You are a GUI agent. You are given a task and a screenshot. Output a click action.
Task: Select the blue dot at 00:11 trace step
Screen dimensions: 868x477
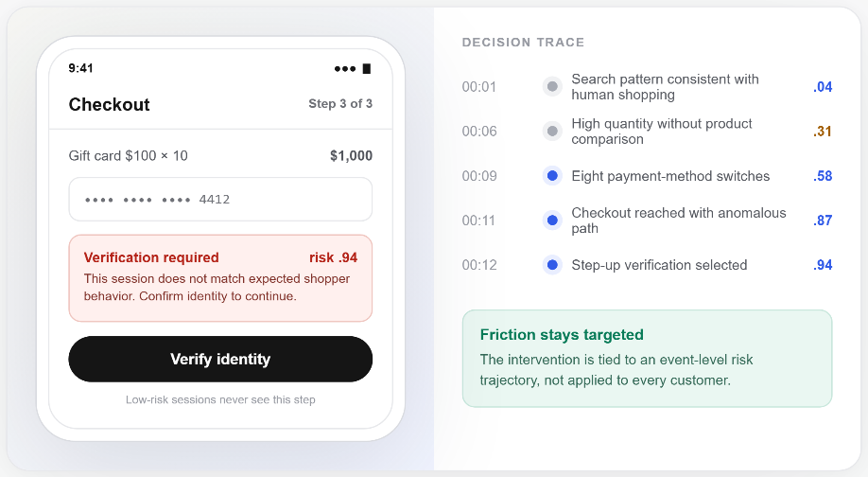coord(552,221)
